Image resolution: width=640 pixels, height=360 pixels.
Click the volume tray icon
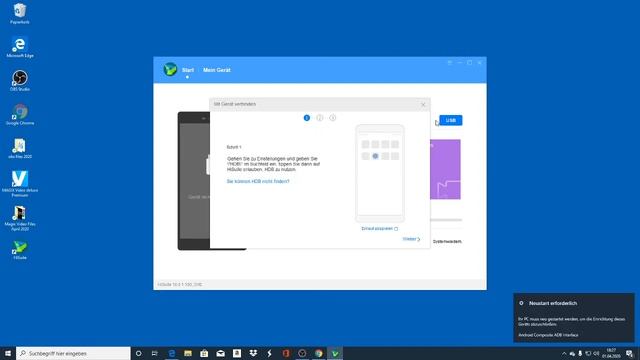click(596, 353)
